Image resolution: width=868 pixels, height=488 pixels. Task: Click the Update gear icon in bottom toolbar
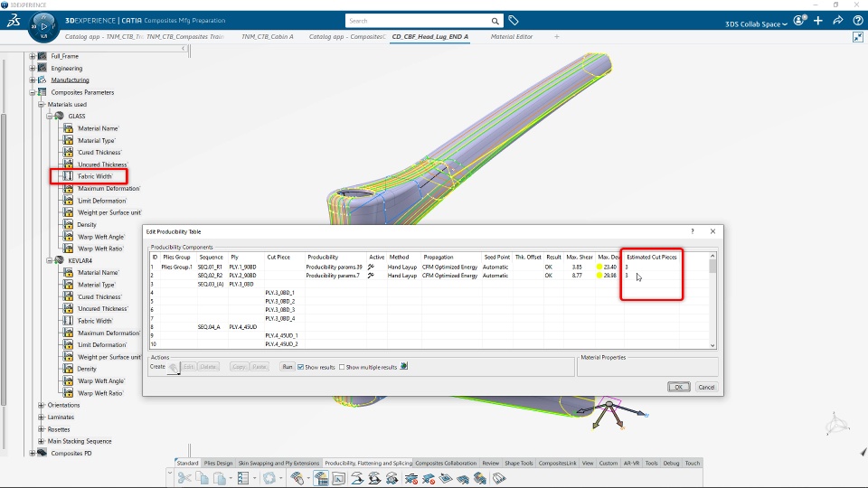pyautogui.click(x=269, y=478)
